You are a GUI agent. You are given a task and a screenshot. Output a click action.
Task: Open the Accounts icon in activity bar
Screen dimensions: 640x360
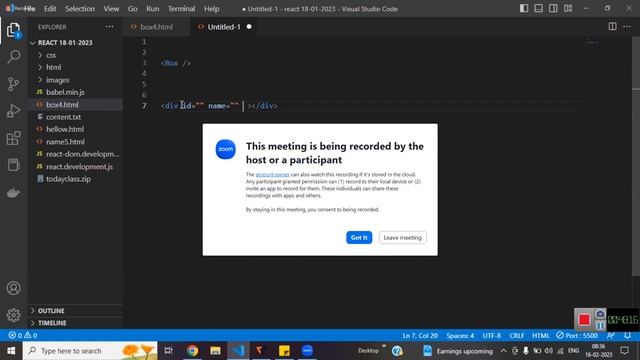[x=13, y=288]
